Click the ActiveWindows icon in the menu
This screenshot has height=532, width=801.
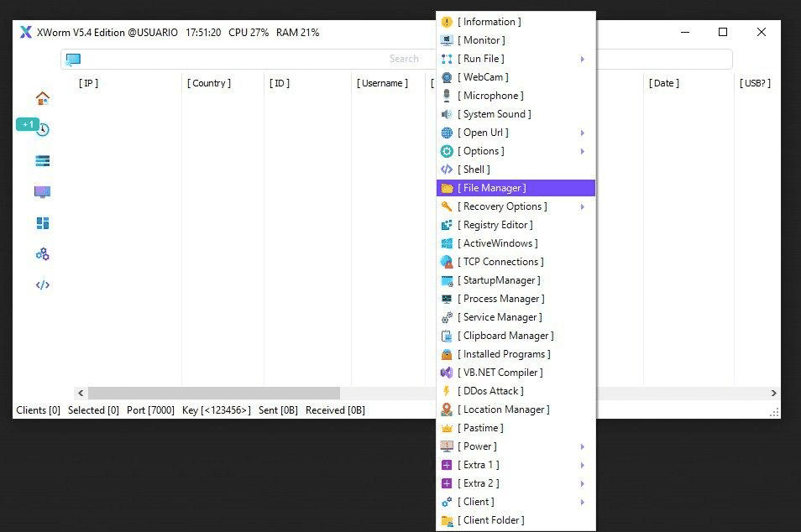point(447,243)
